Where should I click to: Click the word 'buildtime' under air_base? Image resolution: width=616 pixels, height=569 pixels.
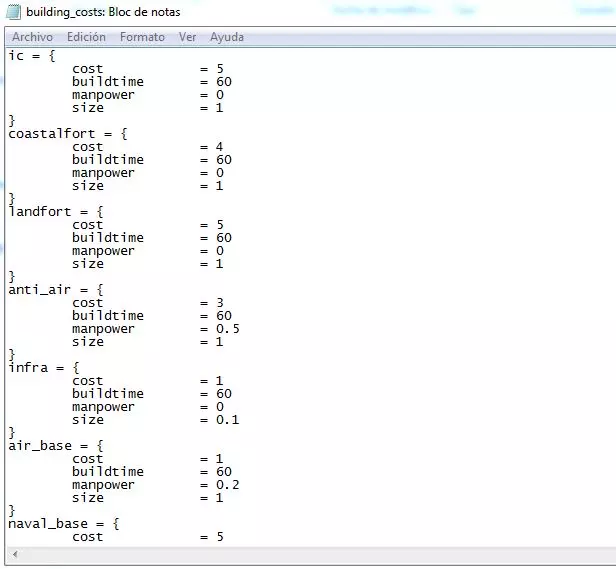pos(108,472)
